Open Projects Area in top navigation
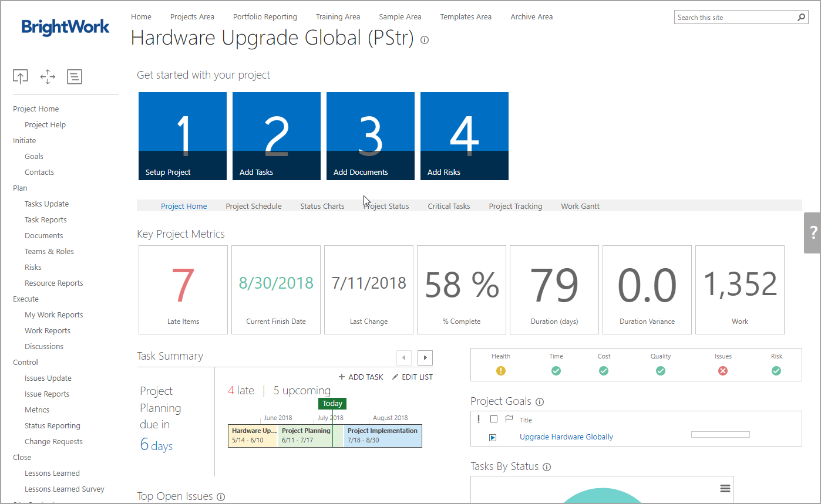The image size is (821, 504). coord(192,17)
